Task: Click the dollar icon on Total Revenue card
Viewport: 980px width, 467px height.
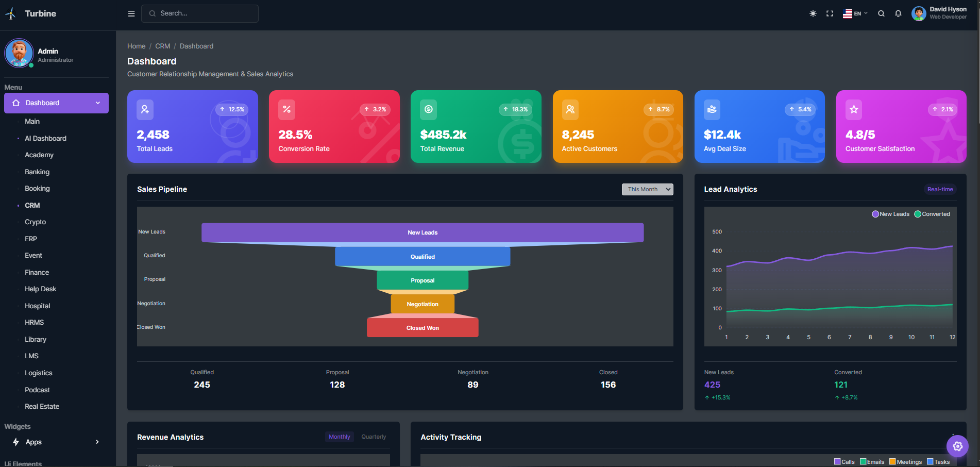Action: tap(428, 109)
